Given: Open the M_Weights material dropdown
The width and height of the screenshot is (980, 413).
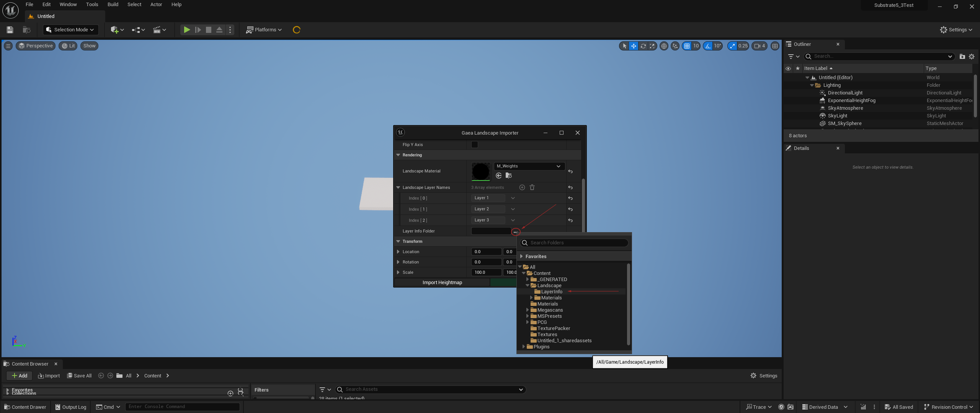Looking at the screenshot, I should [529, 166].
